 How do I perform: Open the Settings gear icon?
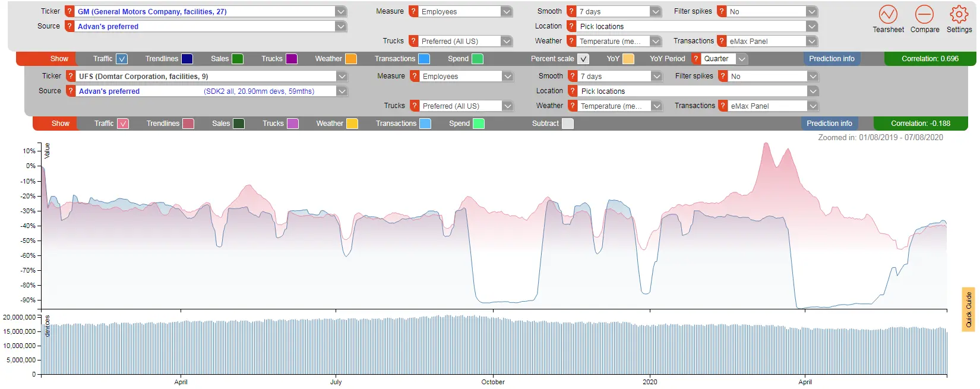point(959,14)
